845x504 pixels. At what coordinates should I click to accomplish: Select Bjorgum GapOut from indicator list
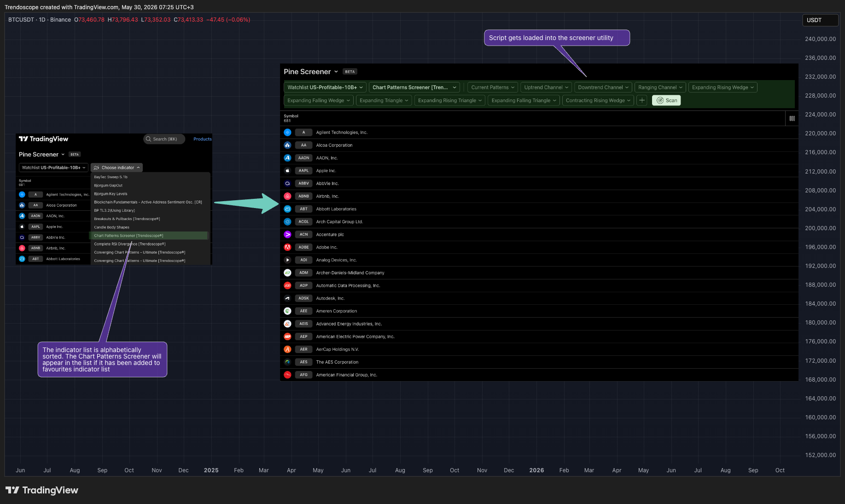[x=150, y=185]
